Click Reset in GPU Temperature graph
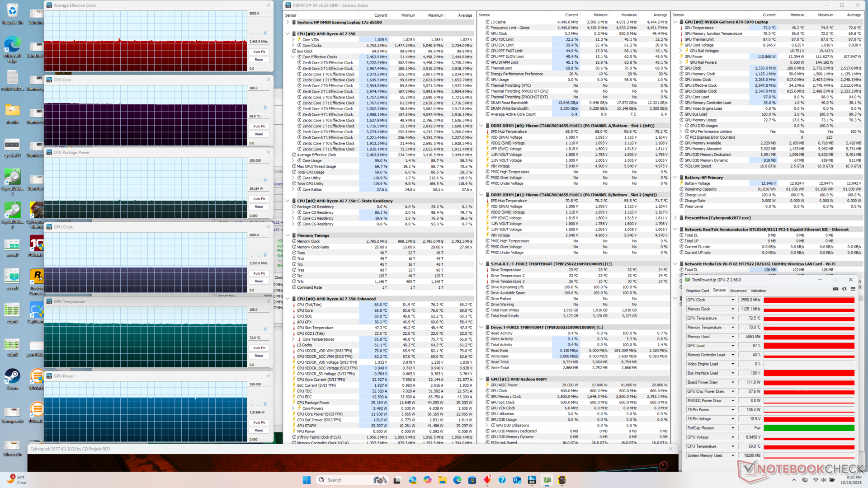 [259, 356]
